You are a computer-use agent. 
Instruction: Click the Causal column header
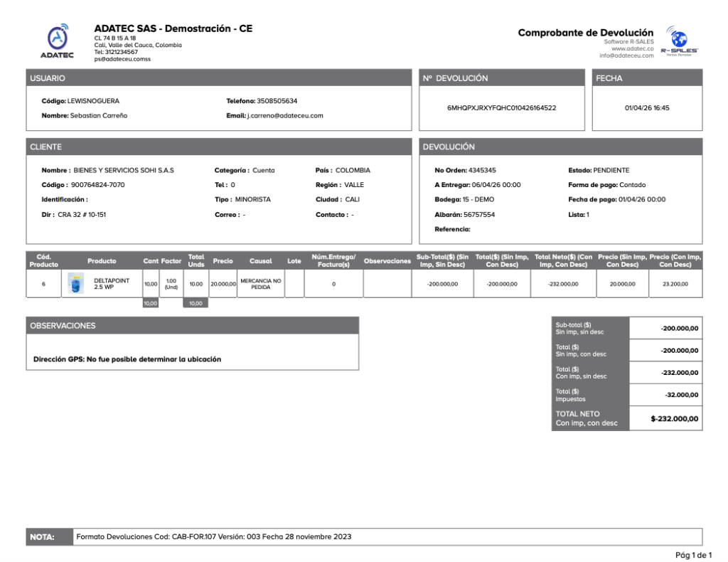(260, 260)
